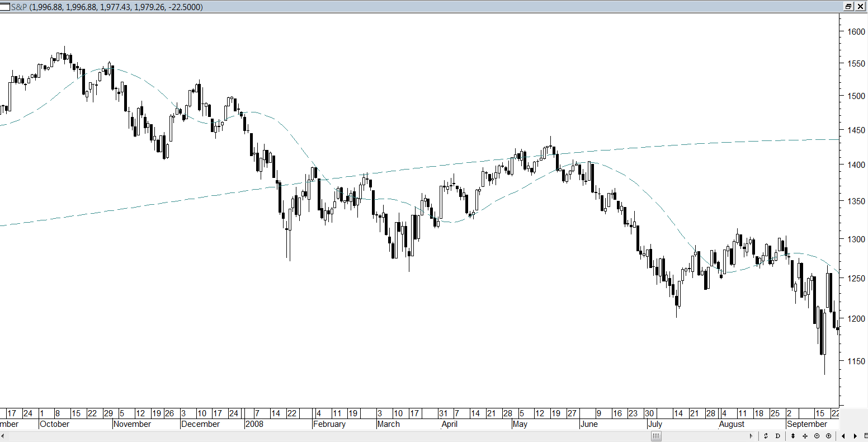This screenshot has width=868, height=442.
Task: Click the 1200 price axis label
Action: [856, 319]
